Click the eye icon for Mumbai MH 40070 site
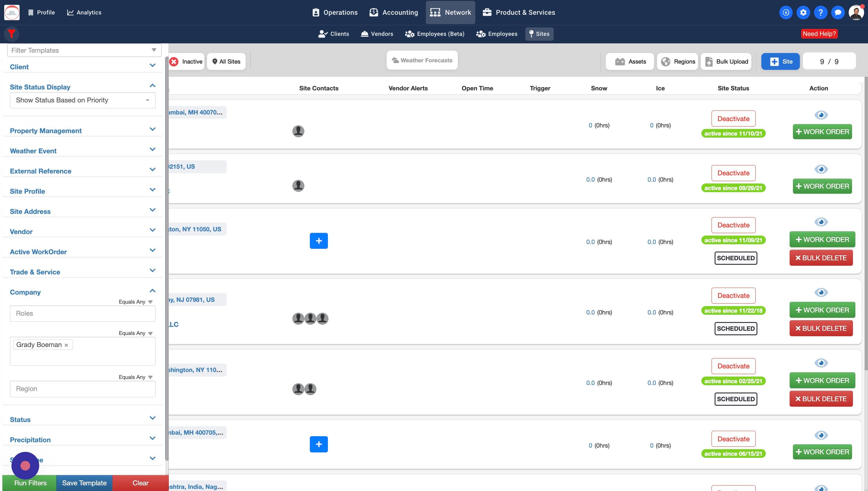The width and height of the screenshot is (868, 491). pos(821,115)
